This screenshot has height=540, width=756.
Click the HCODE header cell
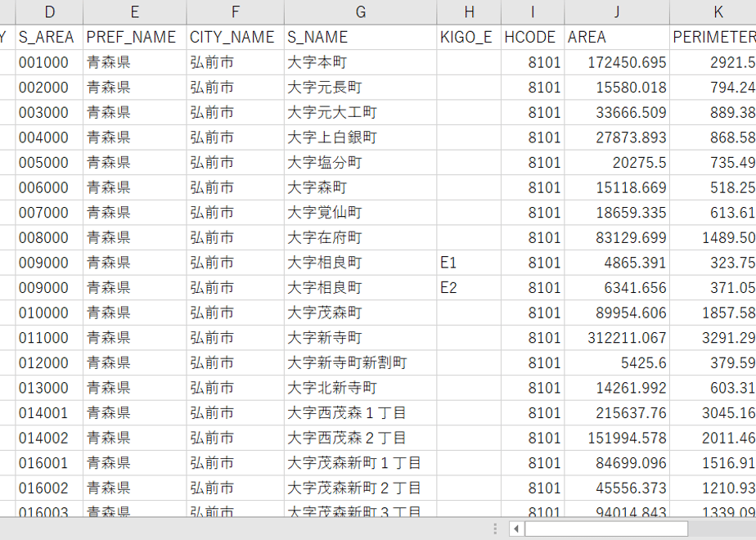pyautogui.click(x=533, y=37)
